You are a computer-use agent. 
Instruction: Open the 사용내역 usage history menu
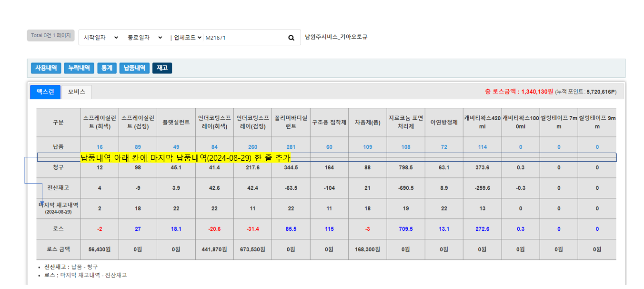pos(46,68)
